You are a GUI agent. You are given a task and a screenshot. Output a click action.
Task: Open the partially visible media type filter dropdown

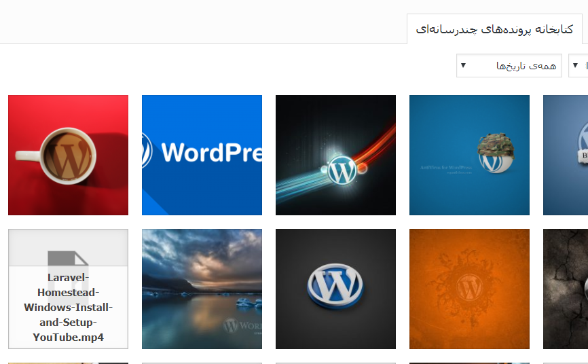(578, 66)
